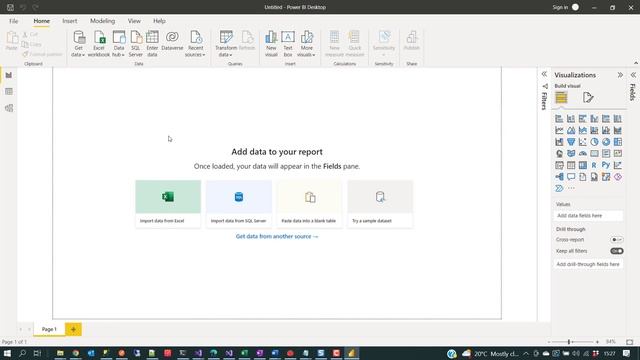640x360 pixels.
Task: Select the Card visual
Action: 594,153
